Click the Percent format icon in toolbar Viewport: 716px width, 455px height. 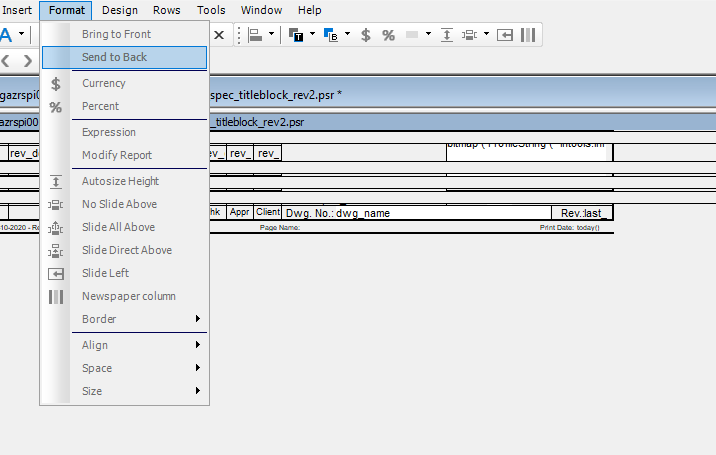click(388, 35)
